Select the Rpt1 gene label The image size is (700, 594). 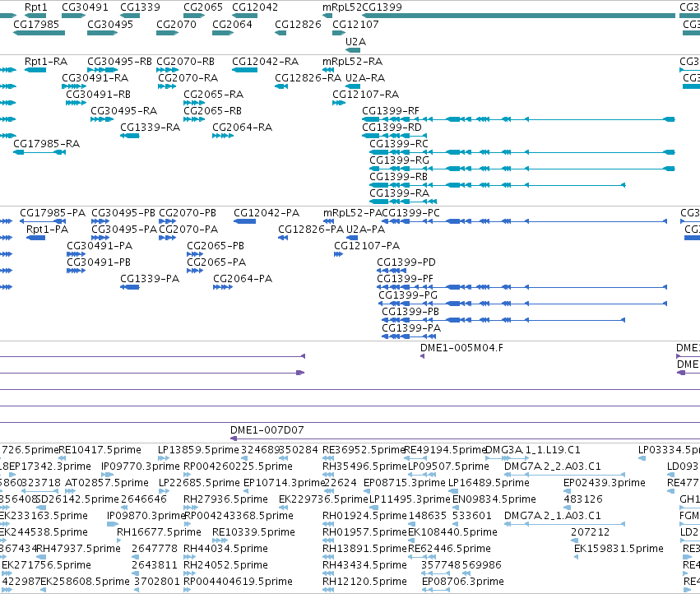coord(35,7)
